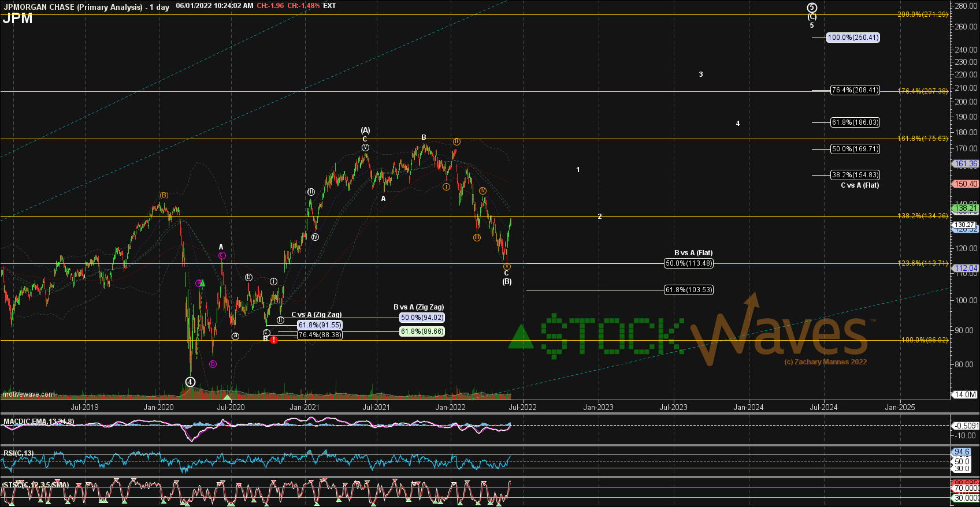
Task: Click the C vs A (Zig Zag) label
Action: [316, 315]
